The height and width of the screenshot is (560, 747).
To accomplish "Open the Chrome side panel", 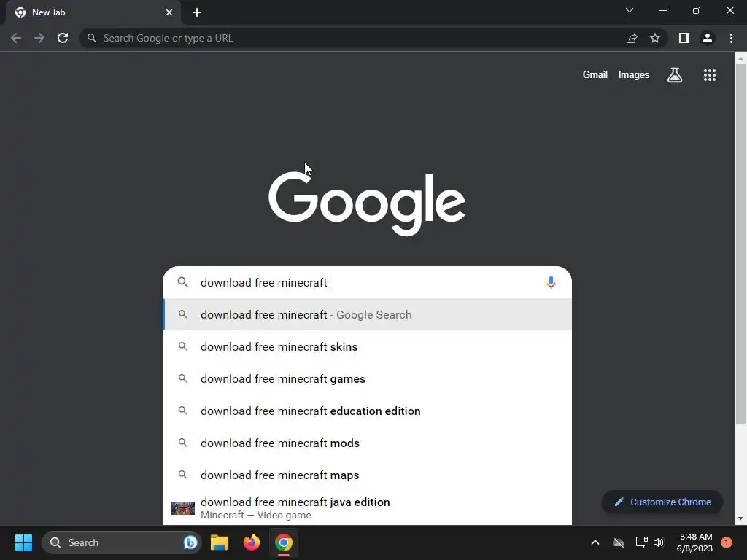I will 684,38.
